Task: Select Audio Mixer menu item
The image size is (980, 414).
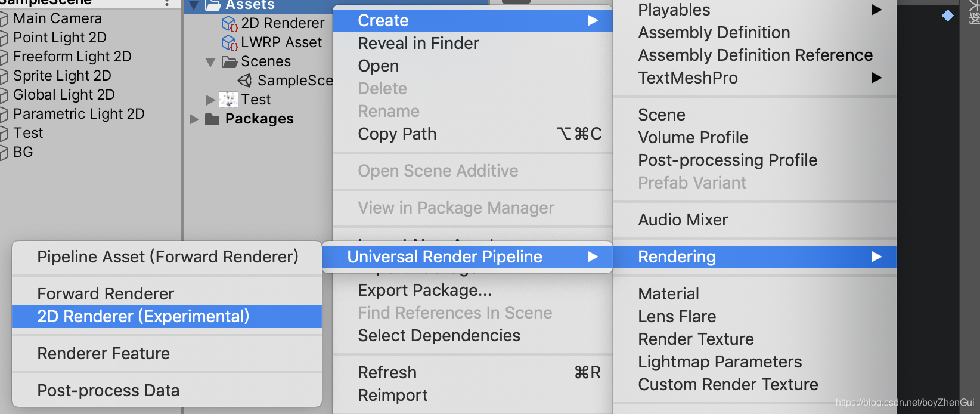Action: point(755,220)
